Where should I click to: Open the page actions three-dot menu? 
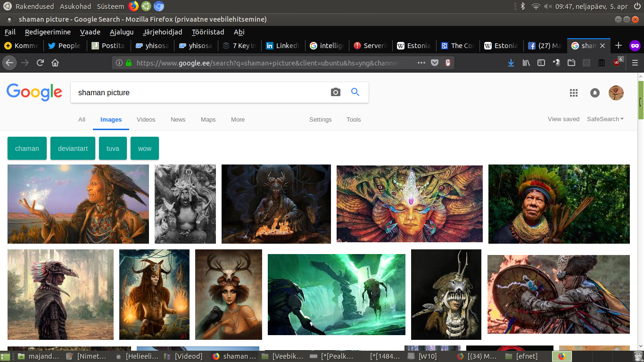click(421, 63)
